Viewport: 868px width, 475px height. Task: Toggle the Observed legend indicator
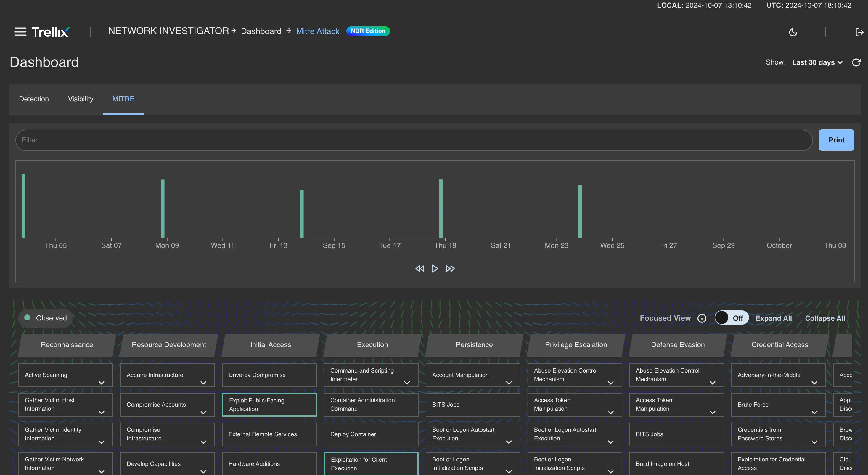tap(45, 318)
